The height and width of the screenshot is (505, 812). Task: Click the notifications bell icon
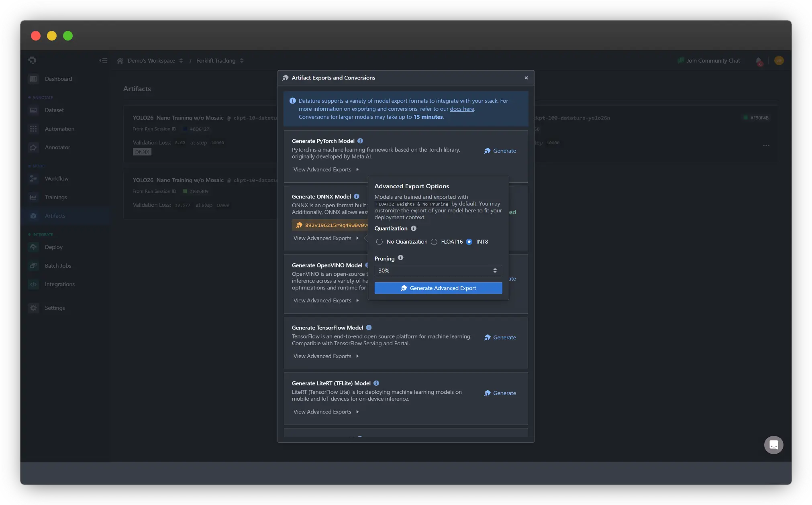[758, 61]
